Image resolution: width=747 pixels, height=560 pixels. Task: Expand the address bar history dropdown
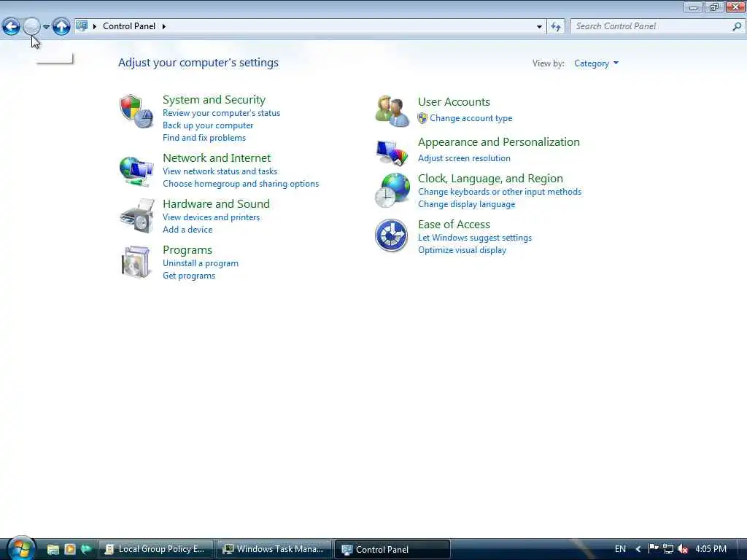(539, 27)
